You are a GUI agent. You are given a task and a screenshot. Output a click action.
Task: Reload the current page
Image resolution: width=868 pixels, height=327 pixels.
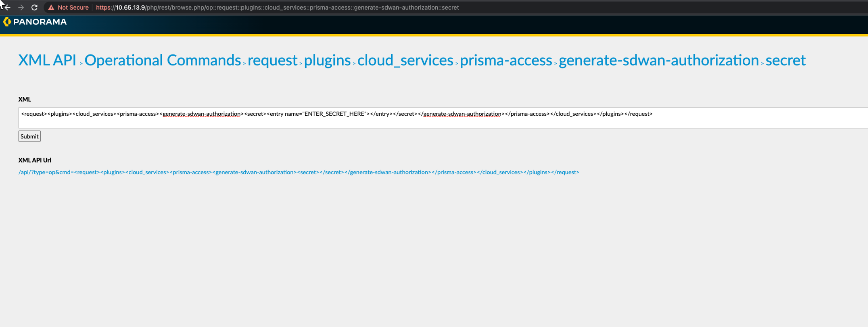click(x=34, y=7)
